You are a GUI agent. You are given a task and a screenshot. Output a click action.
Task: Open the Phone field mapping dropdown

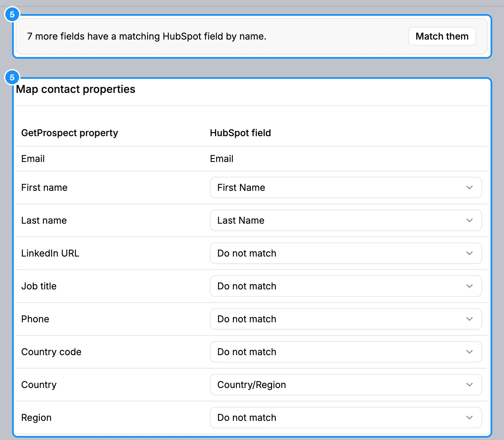tap(346, 319)
